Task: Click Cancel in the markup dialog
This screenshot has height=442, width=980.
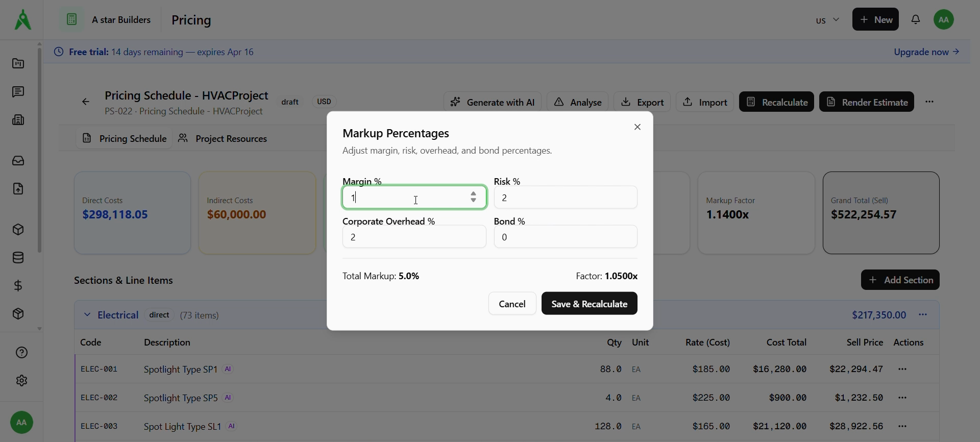Action: pos(512,304)
